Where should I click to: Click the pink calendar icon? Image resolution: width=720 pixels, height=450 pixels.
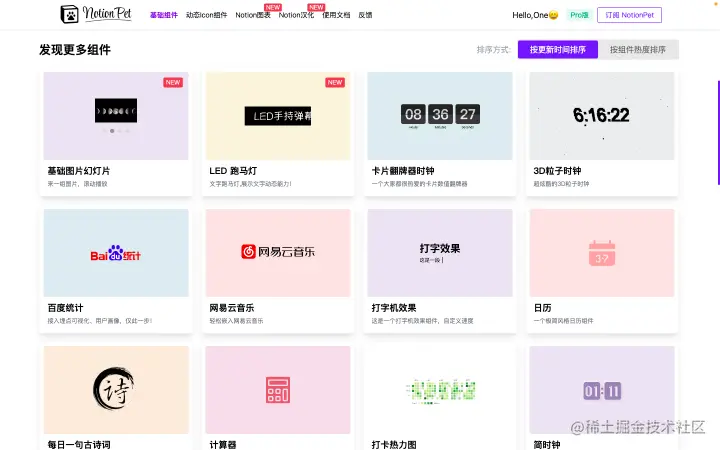(x=602, y=253)
